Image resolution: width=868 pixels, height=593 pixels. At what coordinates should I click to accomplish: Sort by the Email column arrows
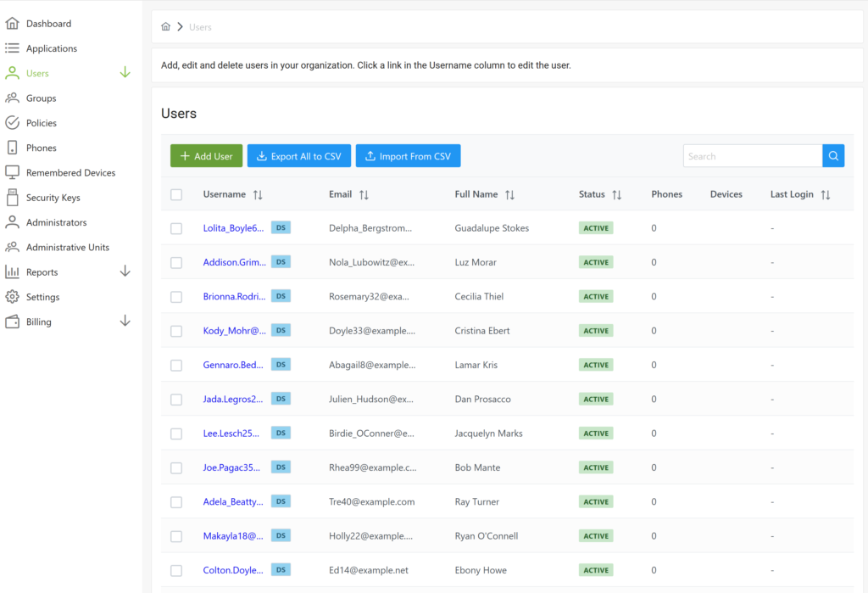tap(364, 194)
